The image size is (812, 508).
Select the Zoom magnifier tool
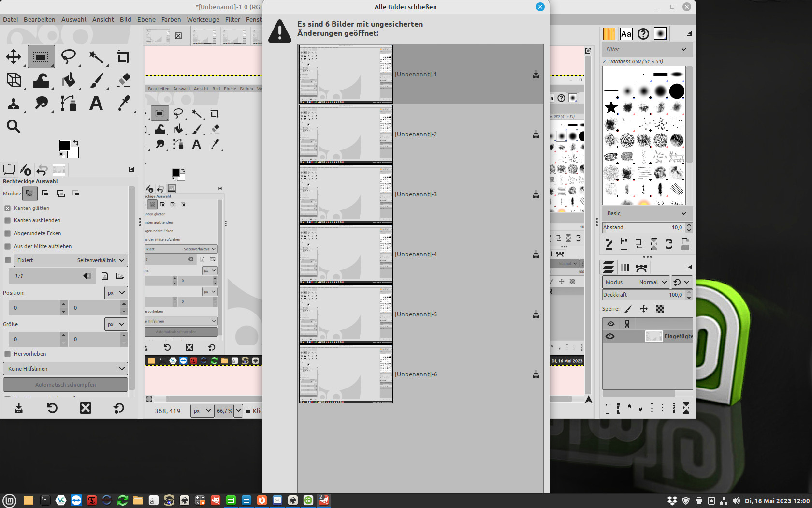point(14,126)
